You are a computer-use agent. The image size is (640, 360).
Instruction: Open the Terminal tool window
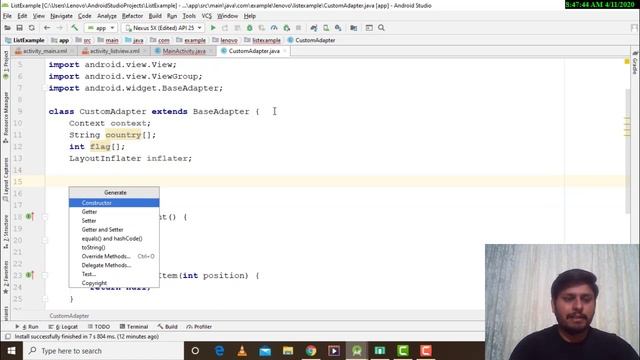(134, 327)
